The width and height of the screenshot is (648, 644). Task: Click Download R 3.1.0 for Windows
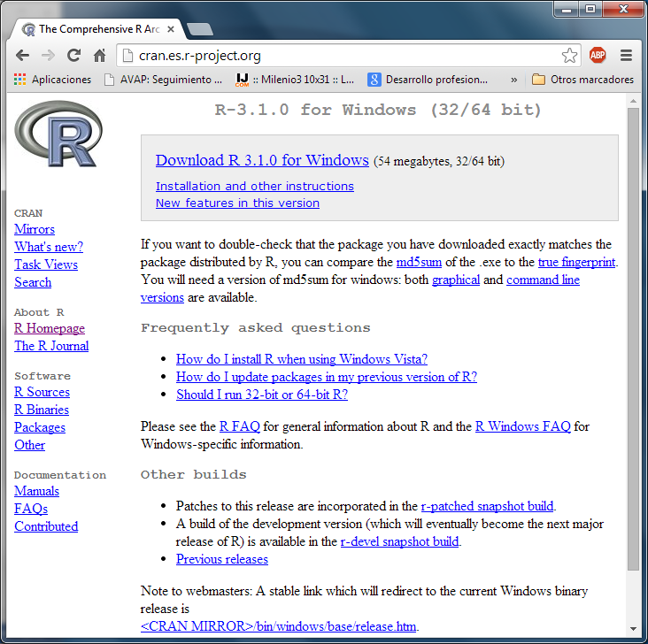pos(262,160)
